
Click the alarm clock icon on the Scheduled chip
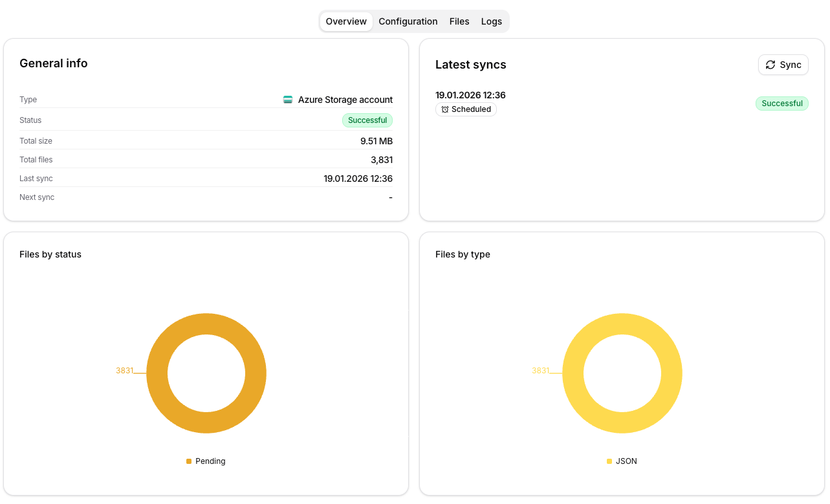point(444,109)
